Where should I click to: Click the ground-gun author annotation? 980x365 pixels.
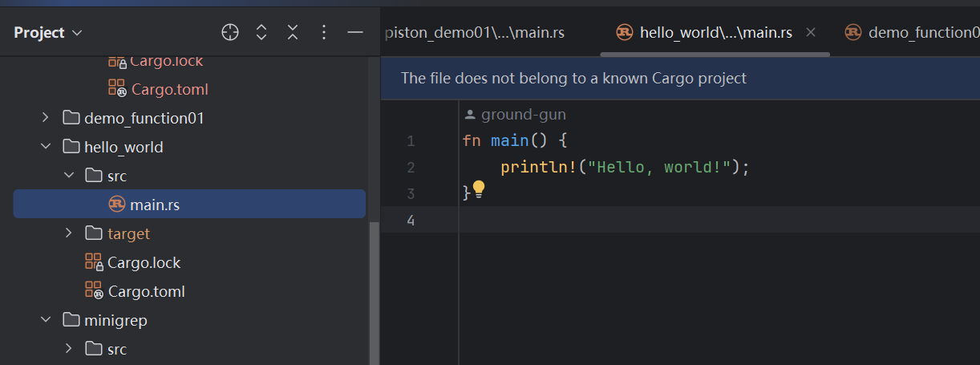515,115
